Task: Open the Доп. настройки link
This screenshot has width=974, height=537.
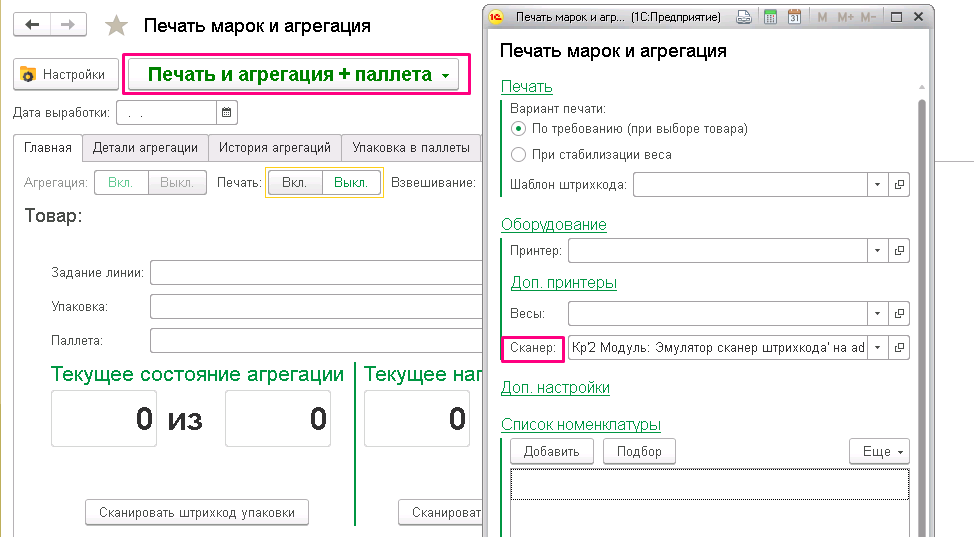Action: (555, 388)
